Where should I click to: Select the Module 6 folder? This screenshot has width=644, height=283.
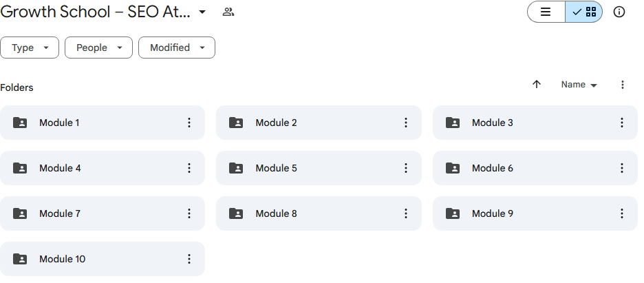(x=535, y=168)
